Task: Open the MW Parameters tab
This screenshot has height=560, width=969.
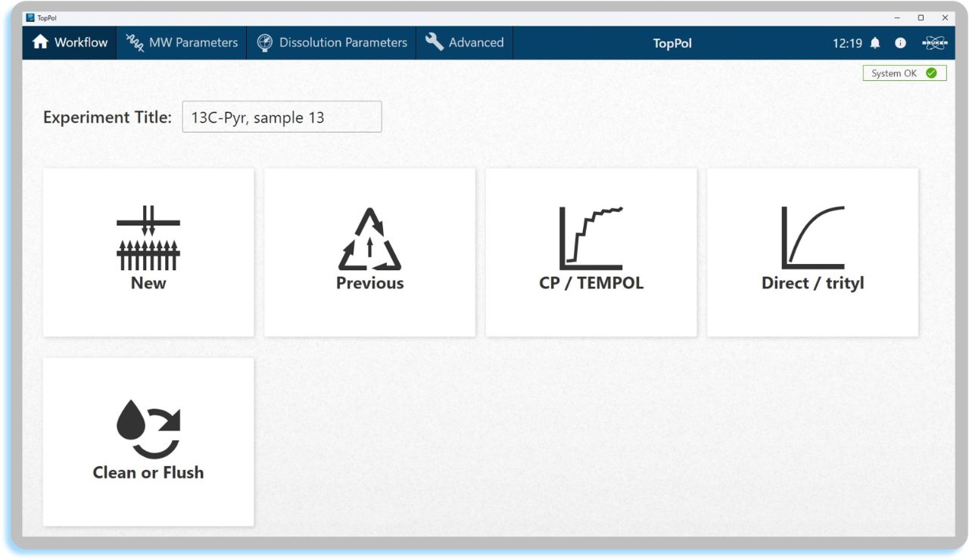Action: pos(182,43)
